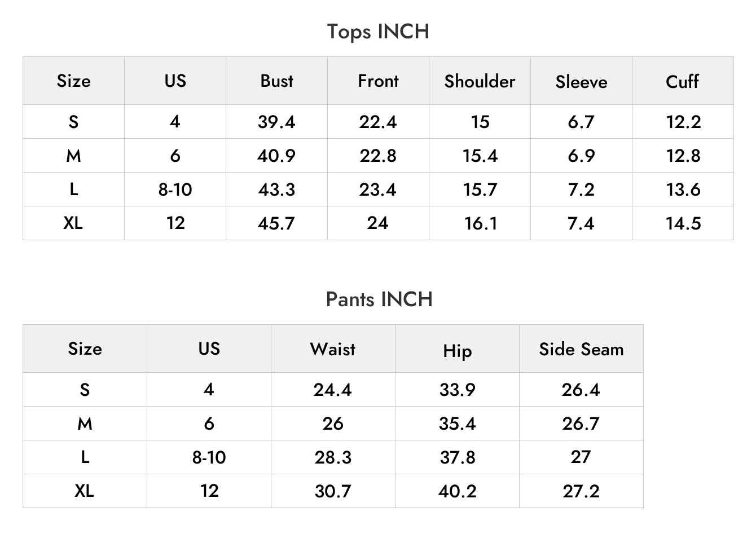Select the Waist header in Pants table
This screenshot has height=547, width=756.
pos(333,349)
